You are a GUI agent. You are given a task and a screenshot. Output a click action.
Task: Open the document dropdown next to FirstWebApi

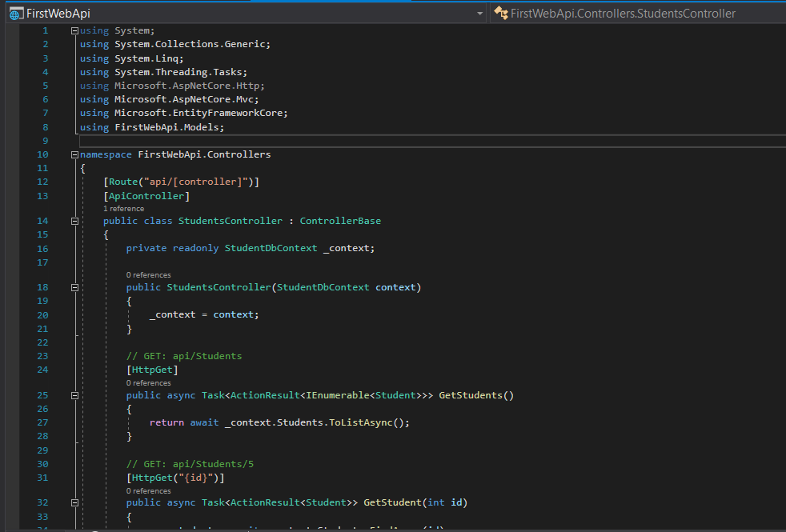point(481,13)
